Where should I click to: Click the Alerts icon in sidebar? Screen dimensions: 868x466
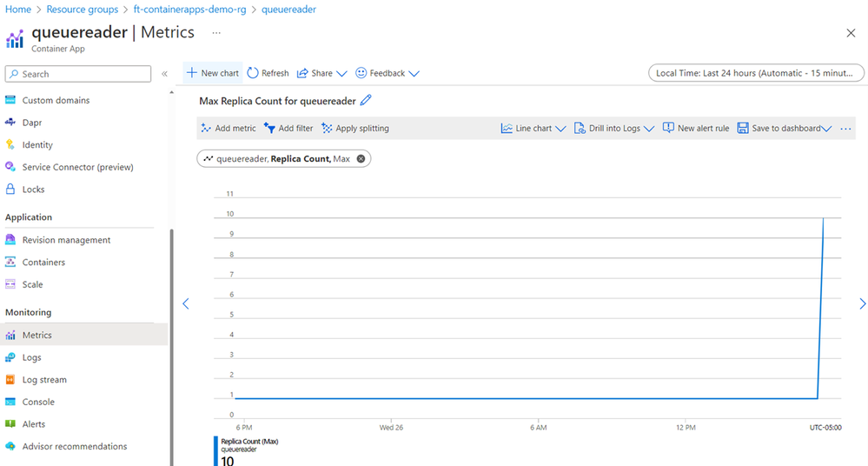[x=10, y=424]
